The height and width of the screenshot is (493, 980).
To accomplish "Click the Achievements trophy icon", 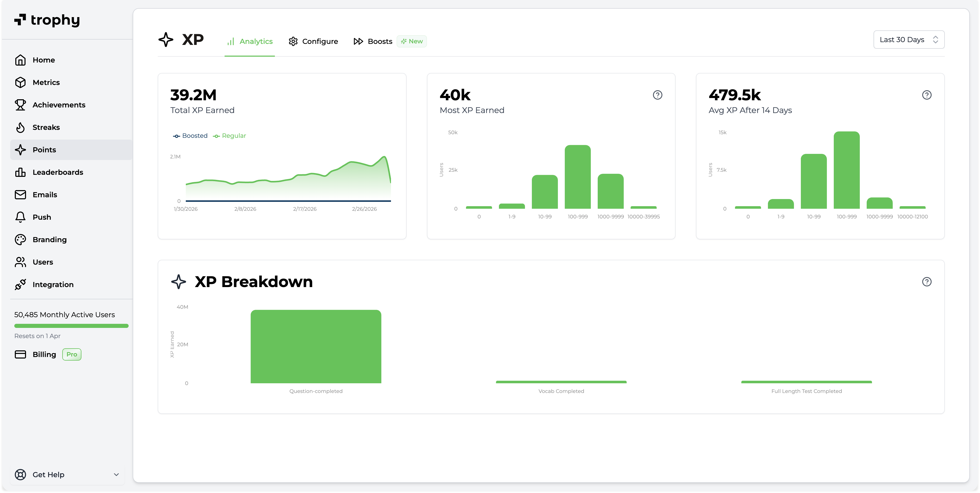I will [x=20, y=105].
